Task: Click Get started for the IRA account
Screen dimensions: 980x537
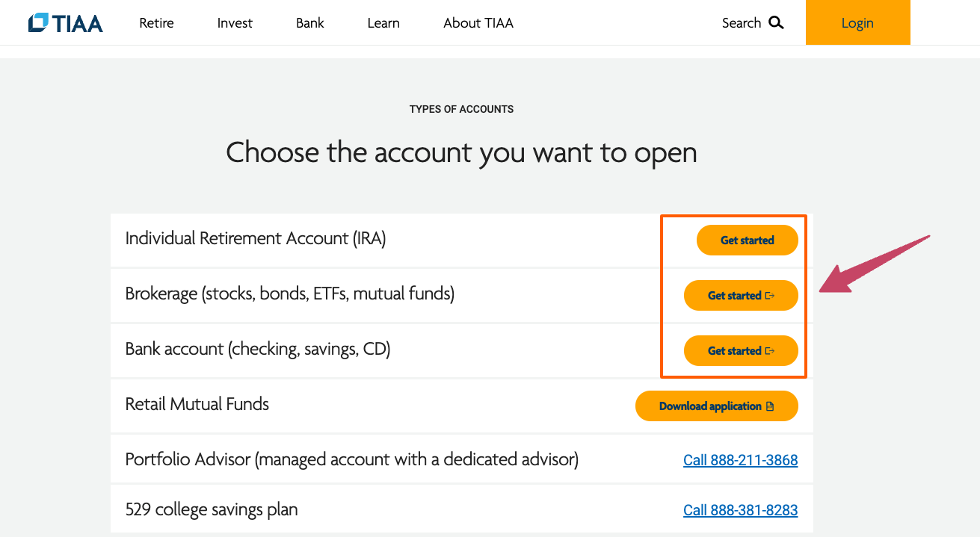Action: pyautogui.click(x=747, y=240)
